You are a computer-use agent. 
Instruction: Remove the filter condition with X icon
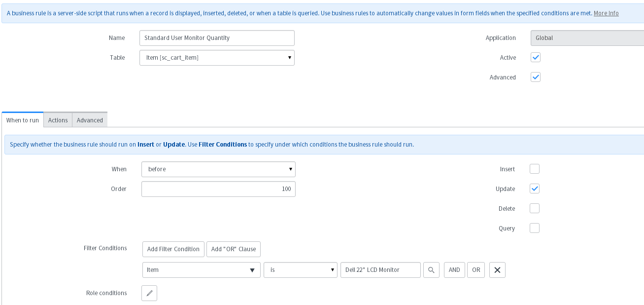tap(497, 270)
